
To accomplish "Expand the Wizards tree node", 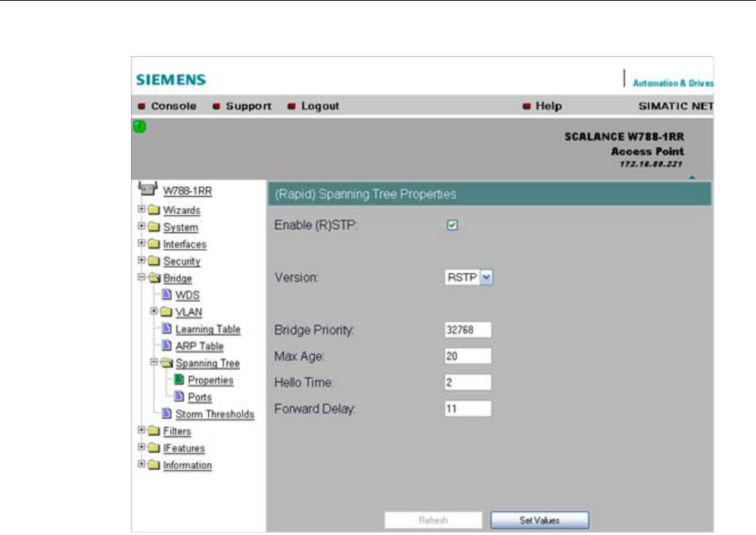I will 142,209.
